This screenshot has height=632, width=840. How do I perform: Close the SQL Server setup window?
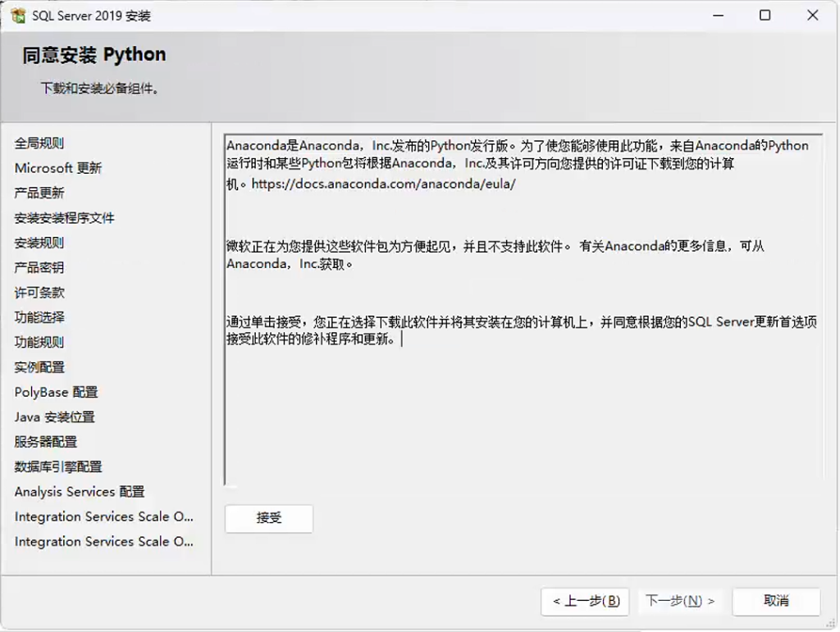[x=813, y=16]
